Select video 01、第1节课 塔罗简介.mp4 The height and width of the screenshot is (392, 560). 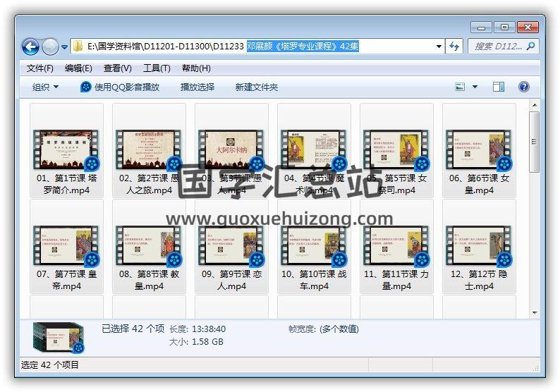pyautogui.click(x=67, y=151)
